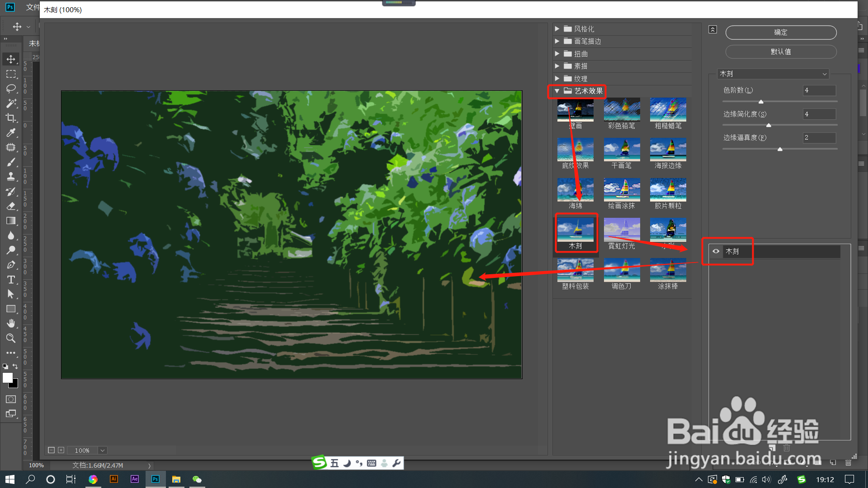This screenshot has height=488, width=868.
Task: Open the 100% zoom level dropdown
Action: pyautogui.click(x=103, y=450)
